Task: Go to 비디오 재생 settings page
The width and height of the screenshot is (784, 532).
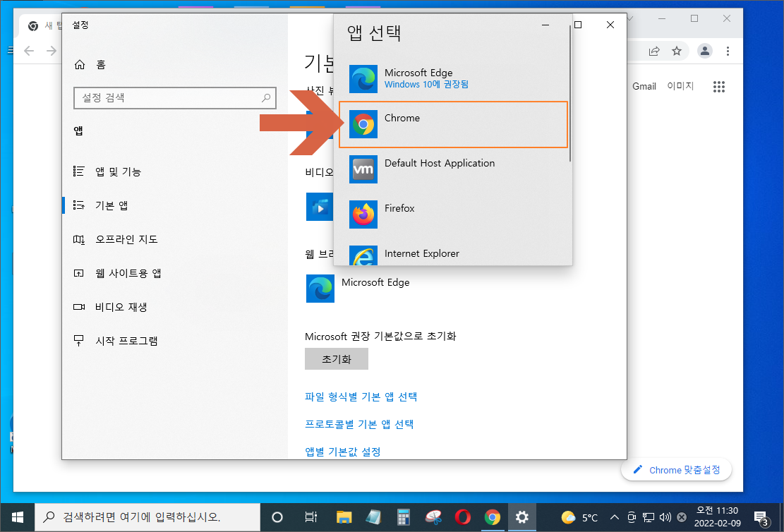Action: (109, 307)
